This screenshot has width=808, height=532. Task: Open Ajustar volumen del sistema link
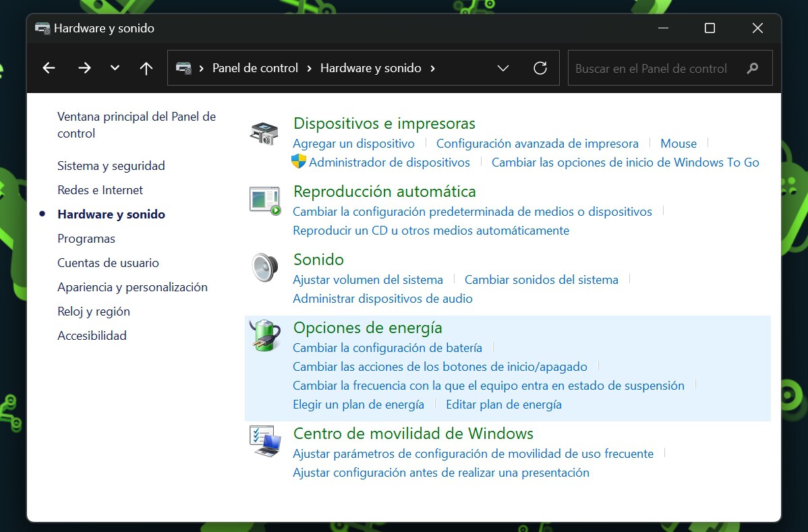(368, 280)
